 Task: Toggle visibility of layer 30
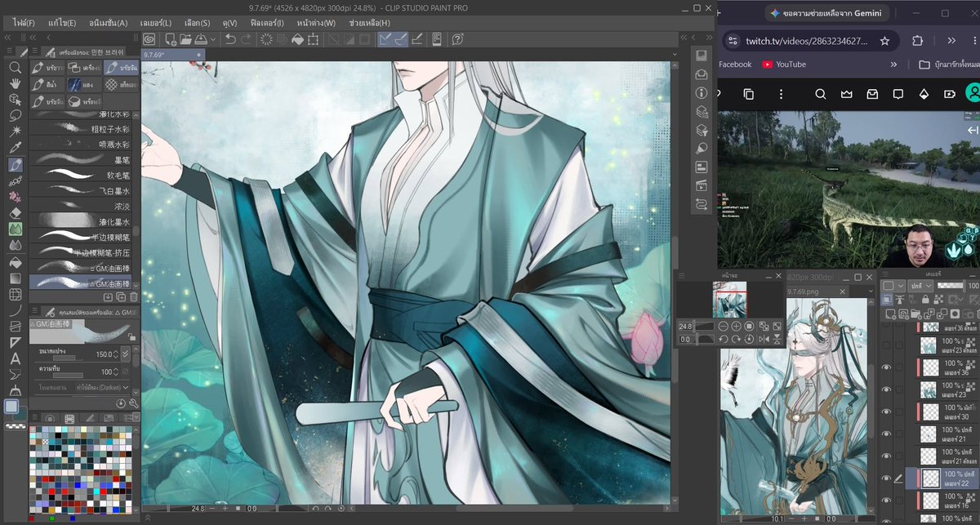(887, 412)
